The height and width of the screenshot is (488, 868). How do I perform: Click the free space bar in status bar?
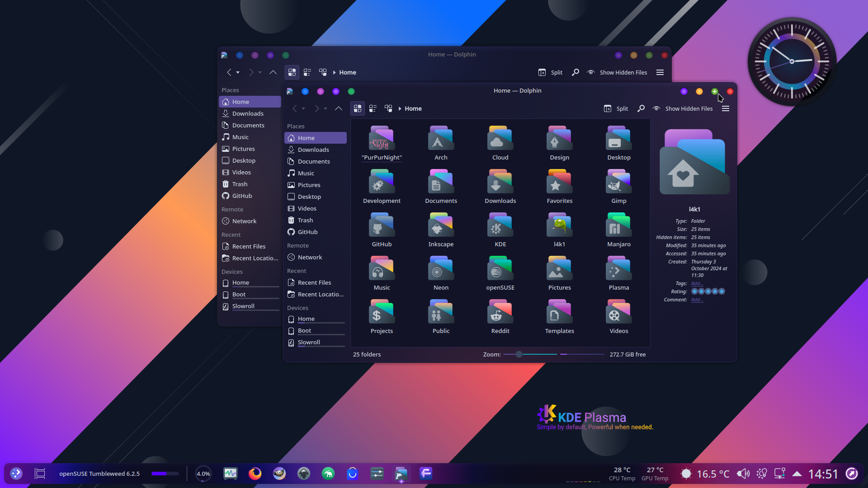coord(582,354)
